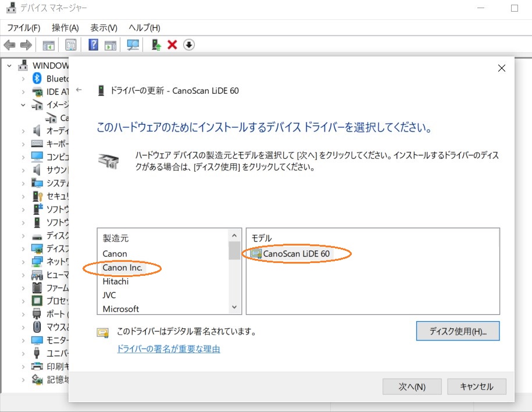Screen dimensions: 532x412
Task: Select the disk drives category icon
Action: click(37, 236)
